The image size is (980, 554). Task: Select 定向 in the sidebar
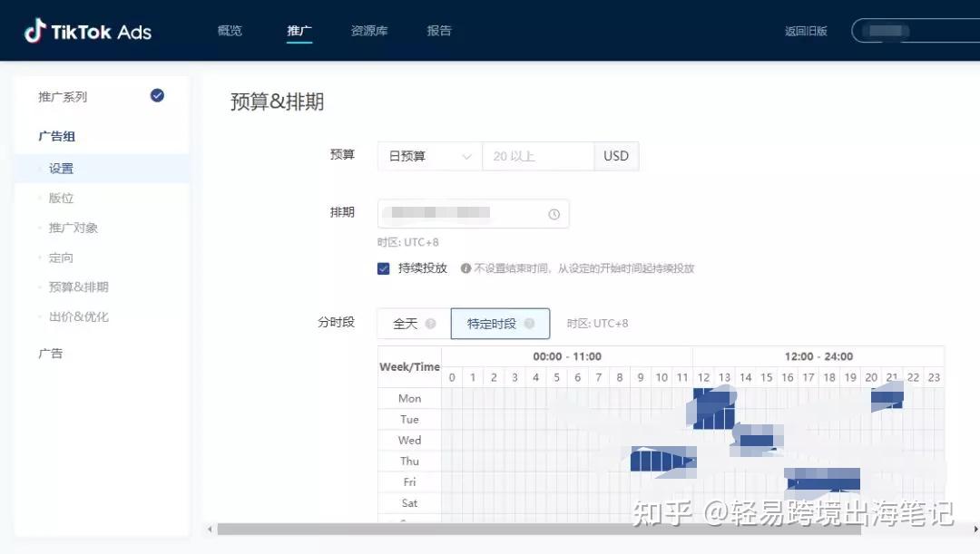pos(61,257)
